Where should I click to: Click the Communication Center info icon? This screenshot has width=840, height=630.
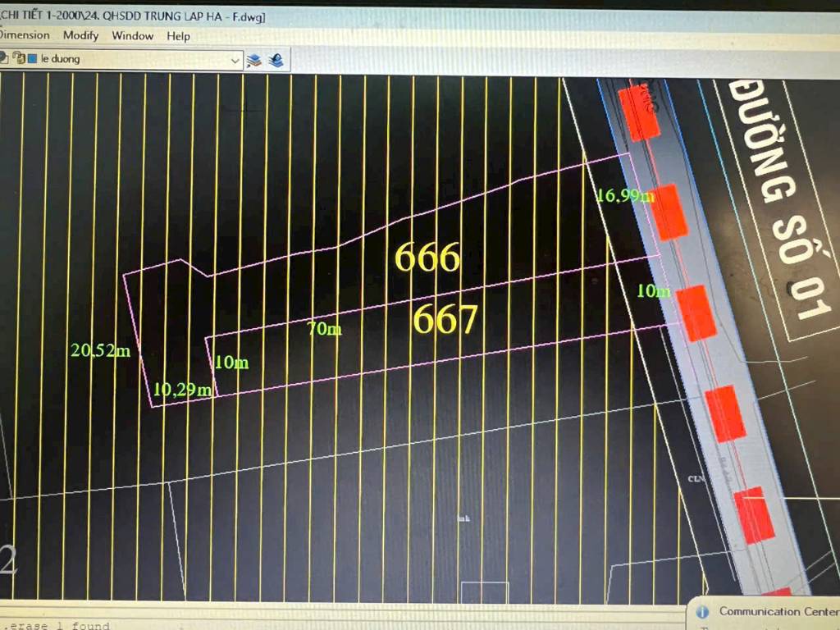[x=702, y=611]
